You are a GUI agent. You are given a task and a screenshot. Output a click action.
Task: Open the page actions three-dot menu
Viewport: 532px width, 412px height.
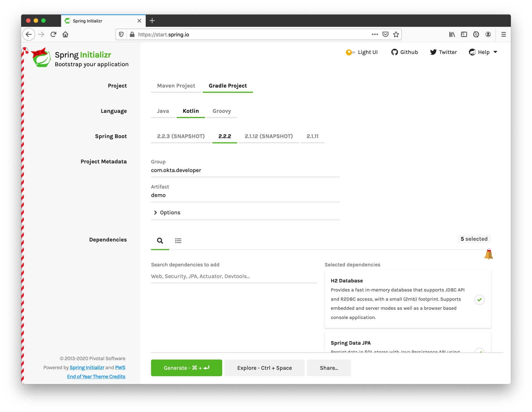375,35
